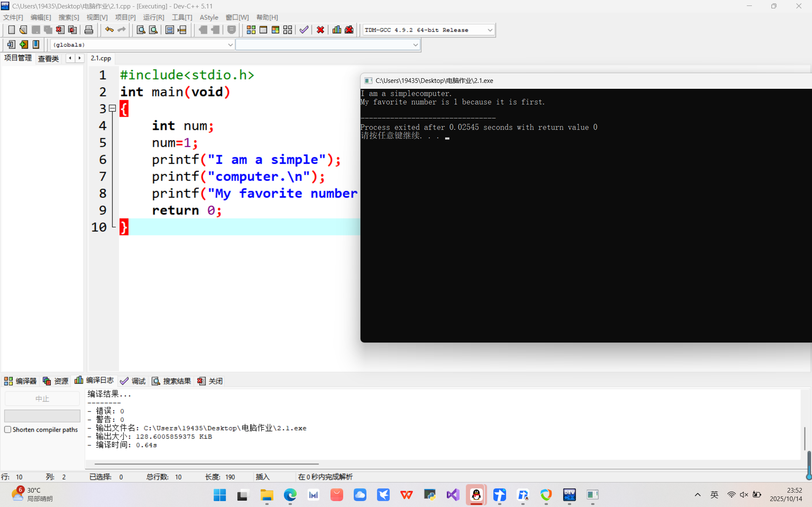Stop execution with the red X icon
This screenshot has height=507, width=812.
(x=320, y=30)
